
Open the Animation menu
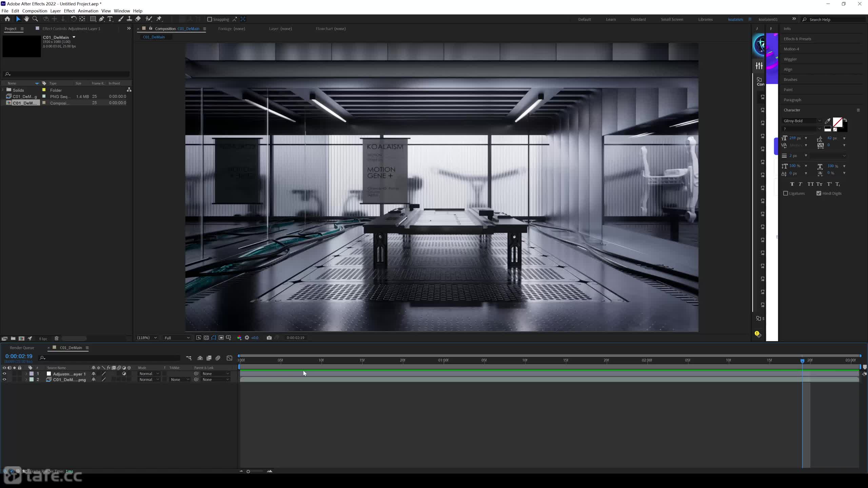[x=88, y=11]
